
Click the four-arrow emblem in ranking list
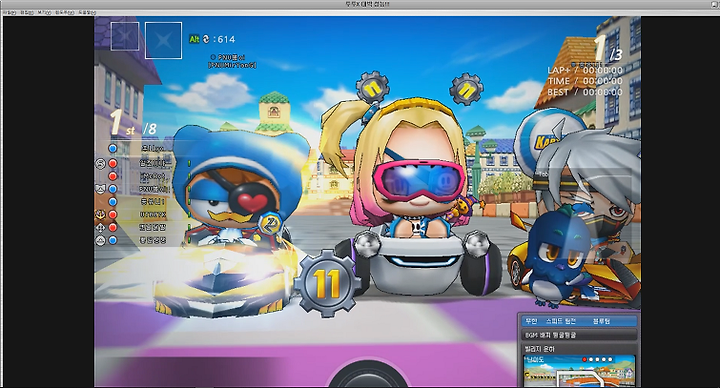point(100,227)
